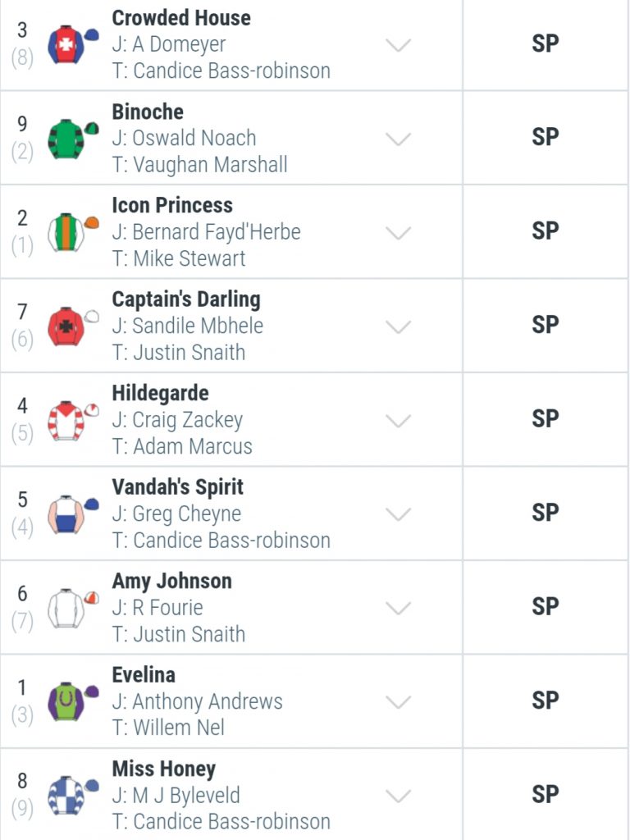Expand Captain's Darling details chevron
The image size is (630, 840).
398,326
